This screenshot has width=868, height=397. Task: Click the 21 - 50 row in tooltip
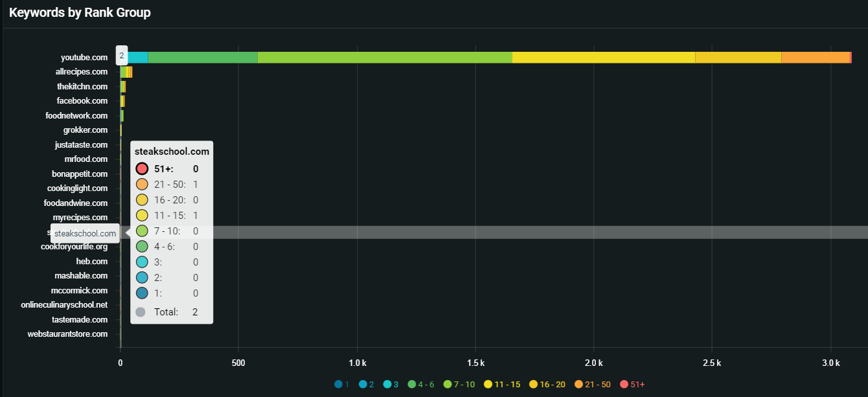click(166, 185)
